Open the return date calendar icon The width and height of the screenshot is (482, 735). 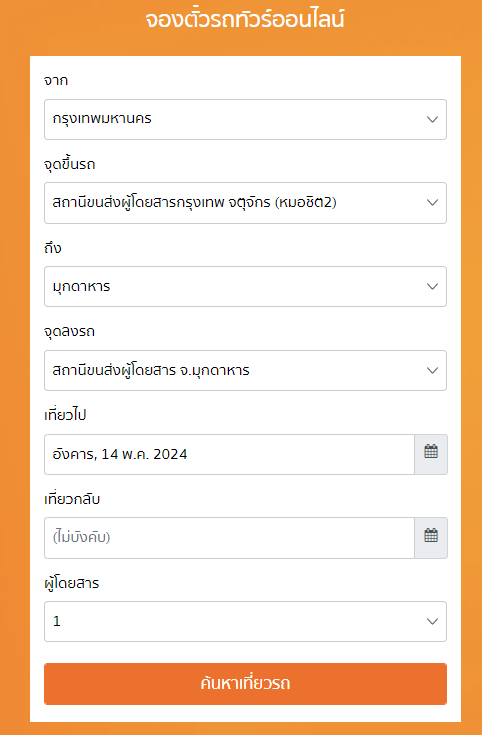coord(431,538)
